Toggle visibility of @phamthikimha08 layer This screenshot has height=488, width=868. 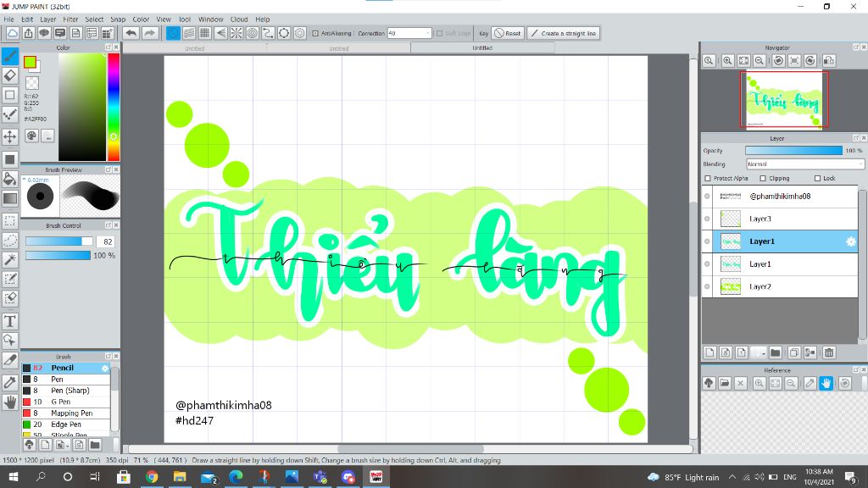707,197
